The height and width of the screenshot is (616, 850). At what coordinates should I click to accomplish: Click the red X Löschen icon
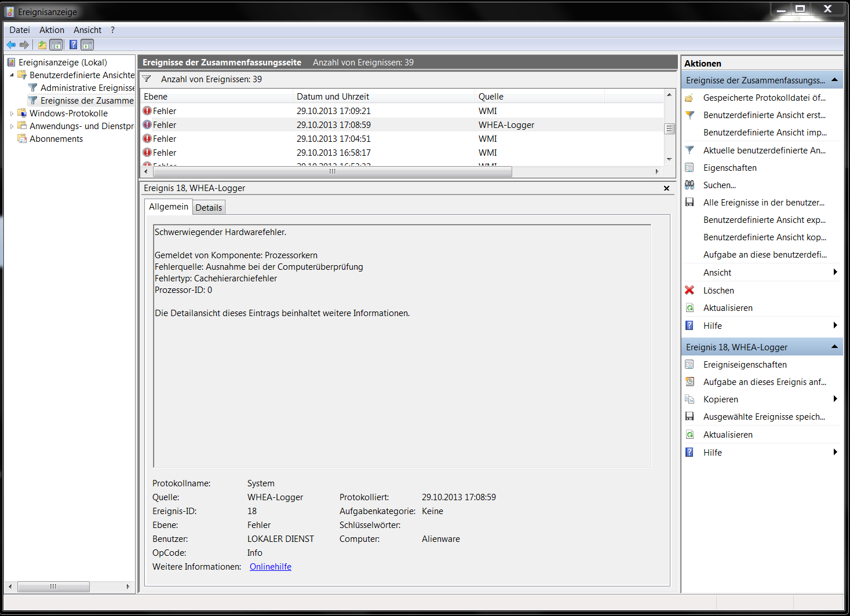tap(690, 290)
